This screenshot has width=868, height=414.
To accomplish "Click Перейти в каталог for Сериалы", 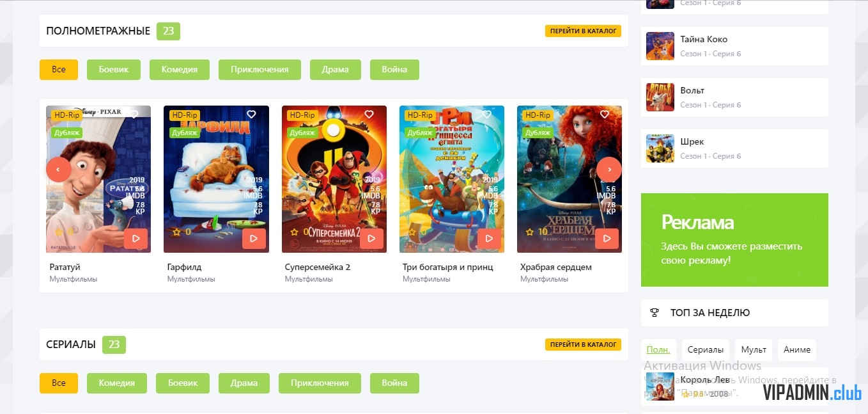I will click(583, 344).
